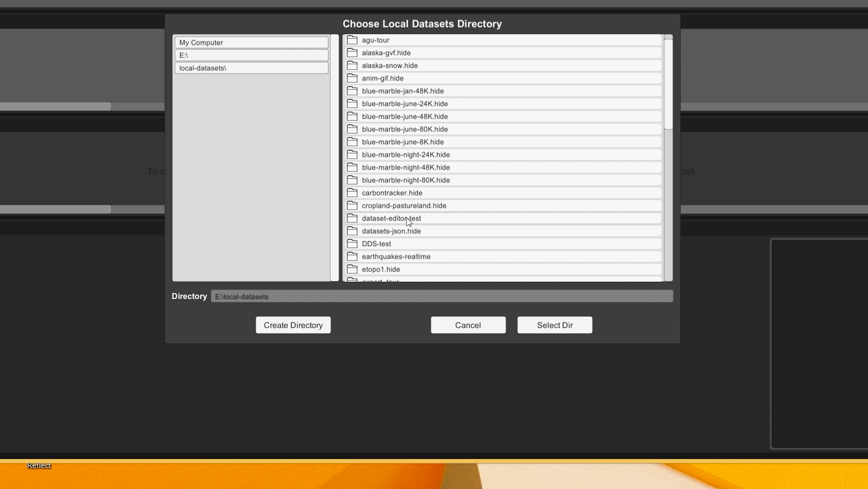Jump to E:\ drive path entry
This screenshot has height=489, width=868.
(251, 55)
